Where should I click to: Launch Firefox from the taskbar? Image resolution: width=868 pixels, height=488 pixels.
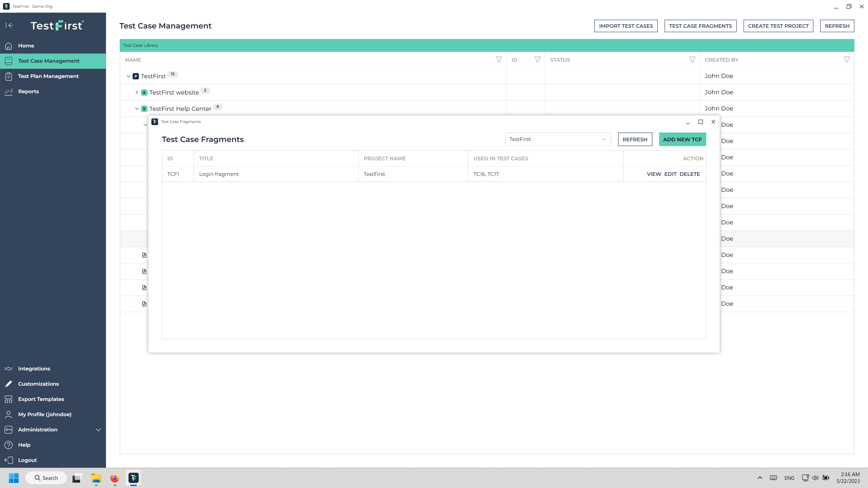[x=115, y=478]
